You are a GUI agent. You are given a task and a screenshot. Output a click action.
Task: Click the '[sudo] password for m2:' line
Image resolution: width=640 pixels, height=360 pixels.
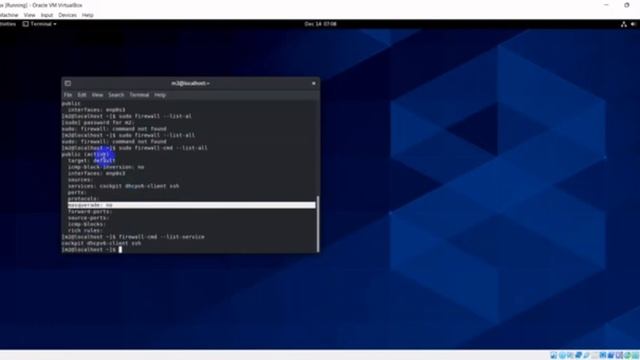(98, 122)
